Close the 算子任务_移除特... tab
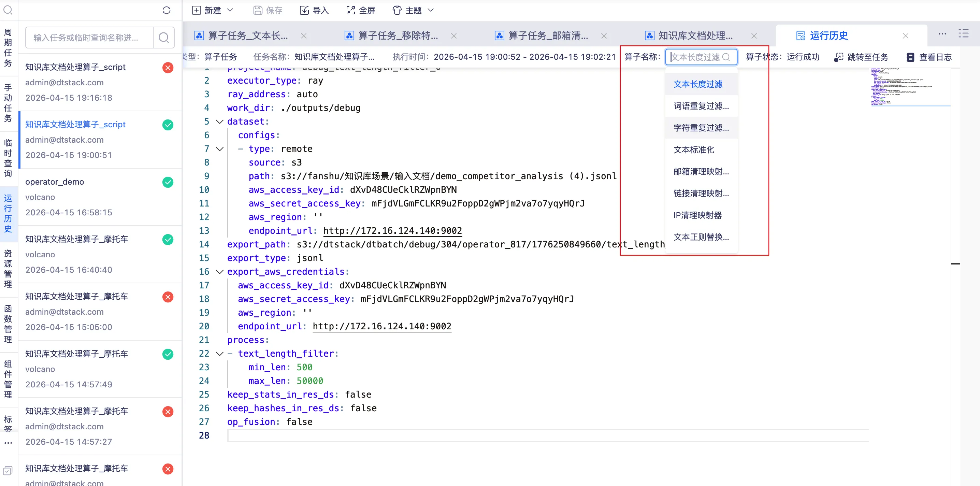Viewport: 980px width, 486px height. coord(454,36)
